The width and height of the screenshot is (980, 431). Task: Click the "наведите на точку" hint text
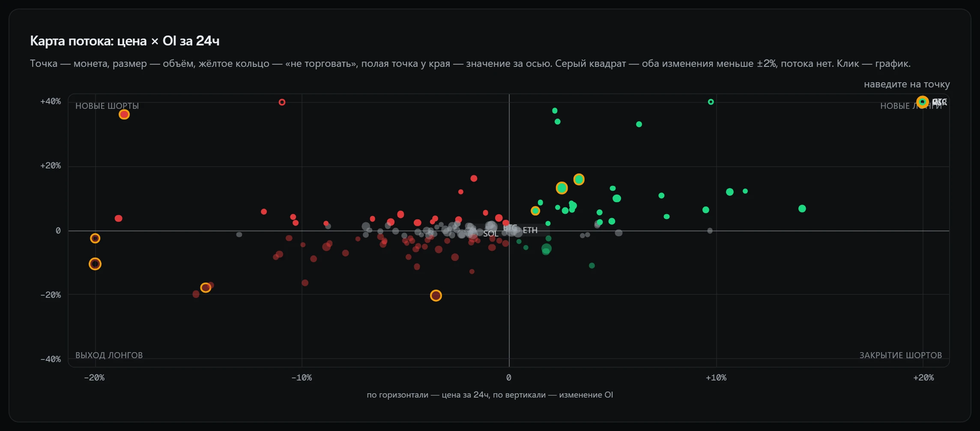(907, 84)
